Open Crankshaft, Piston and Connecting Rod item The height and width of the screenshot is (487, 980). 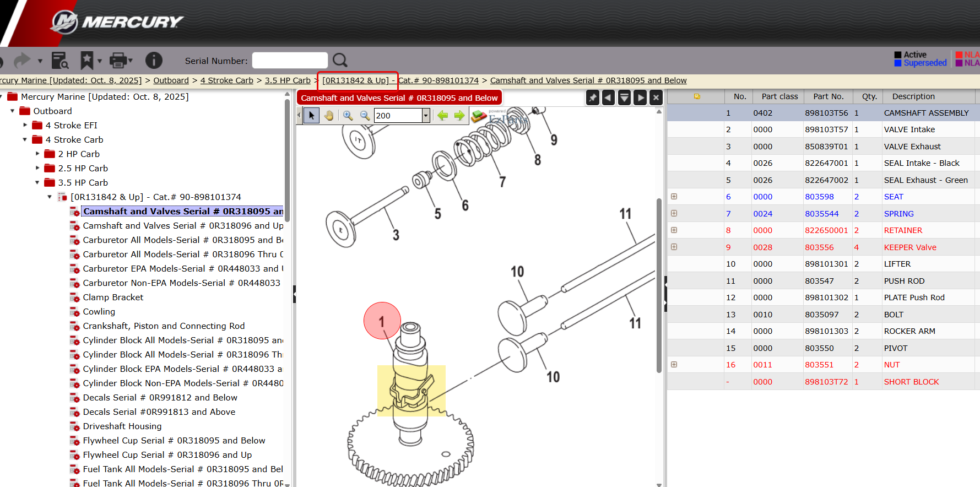point(164,326)
